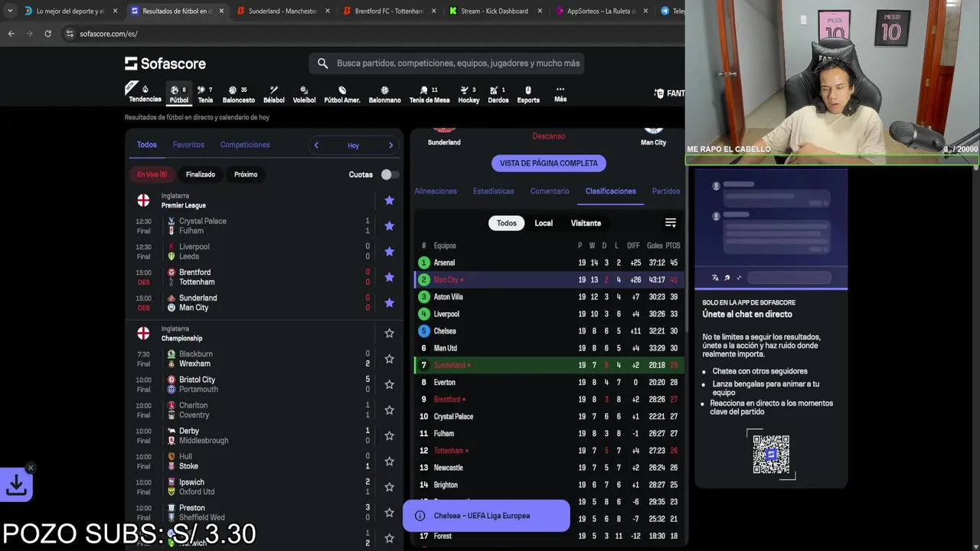This screenshot has height=551, width=980.
Task: Click the search magnifier icon
Action: (322, 64)
